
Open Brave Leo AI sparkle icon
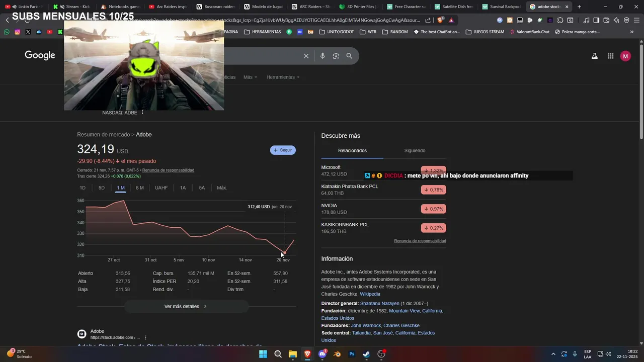pyautogui.click(x=616, y=20)
